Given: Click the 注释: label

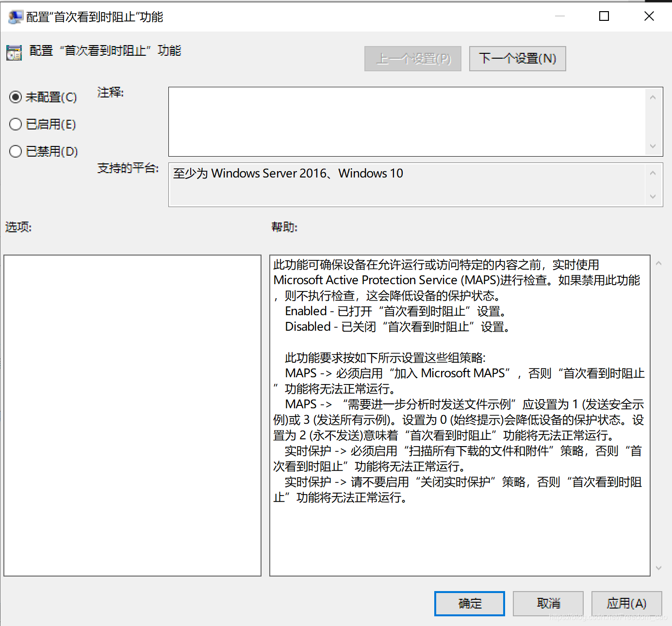Looking at the screenshot, I should pyautogui.click(x=111, y=92).
